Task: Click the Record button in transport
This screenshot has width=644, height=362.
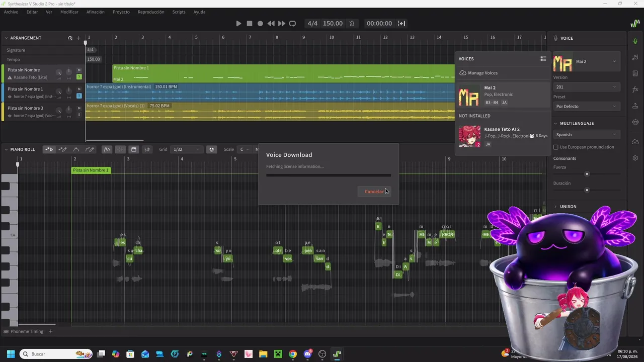Action: coord(260,24)
